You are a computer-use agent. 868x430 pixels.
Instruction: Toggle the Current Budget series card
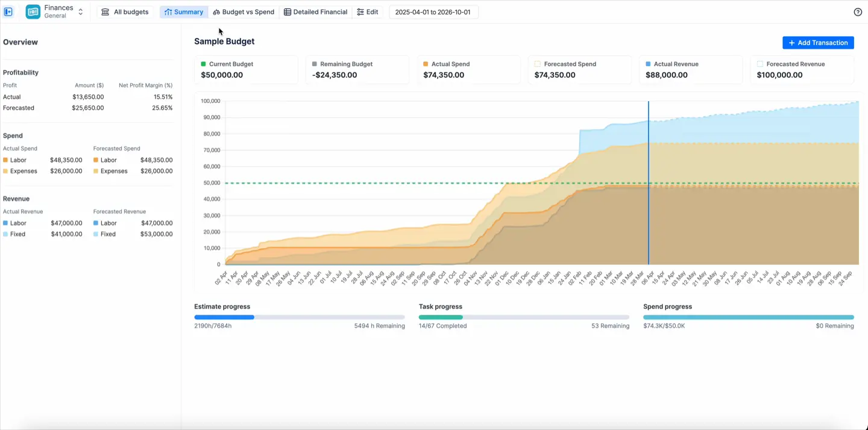pos(246,70)
